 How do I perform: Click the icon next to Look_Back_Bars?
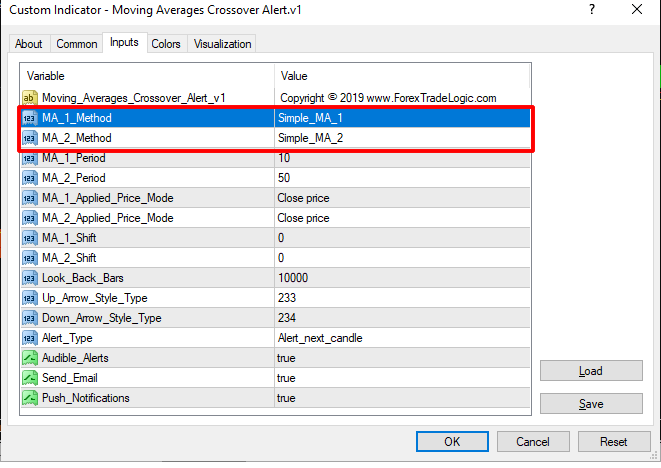pos(30,278)
